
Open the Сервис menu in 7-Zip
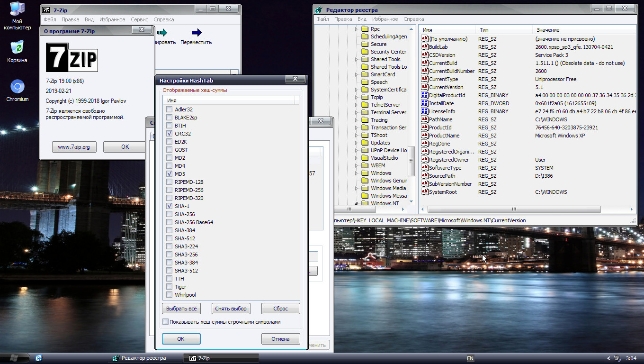point(139,19)
